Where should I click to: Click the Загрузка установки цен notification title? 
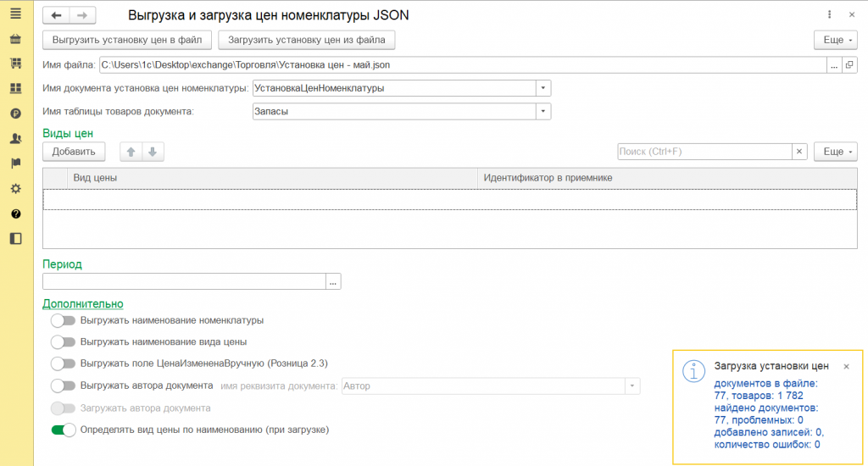771,366
